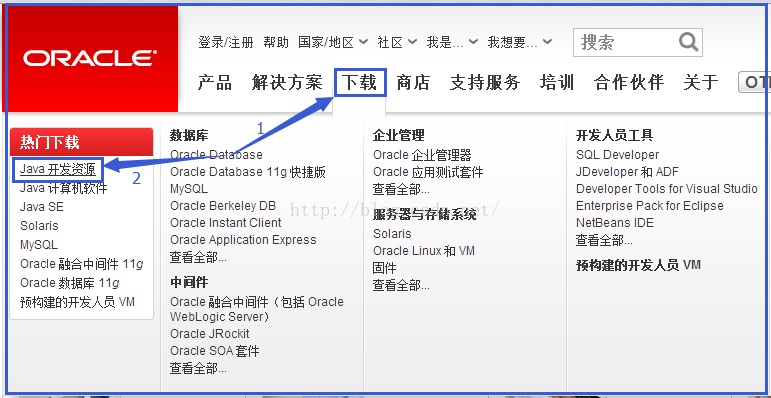
Task: Click the NetBeans IDE link
Action: tap(615, 223)
